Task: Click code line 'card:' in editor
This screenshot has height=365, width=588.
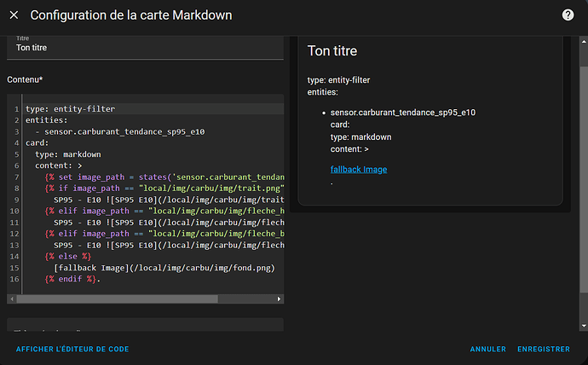Action: (x=37, y=143)
